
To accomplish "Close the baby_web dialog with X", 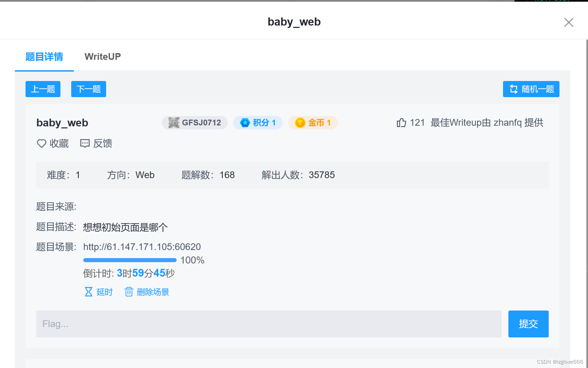I will click(569, 22).
